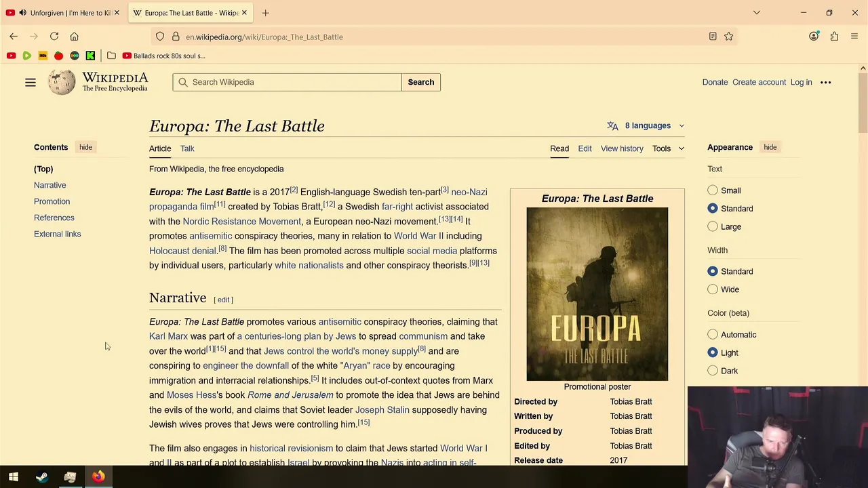Select Automatic color mode
Viewport: 868px width, 488px height.
click(x=713, y=334)
